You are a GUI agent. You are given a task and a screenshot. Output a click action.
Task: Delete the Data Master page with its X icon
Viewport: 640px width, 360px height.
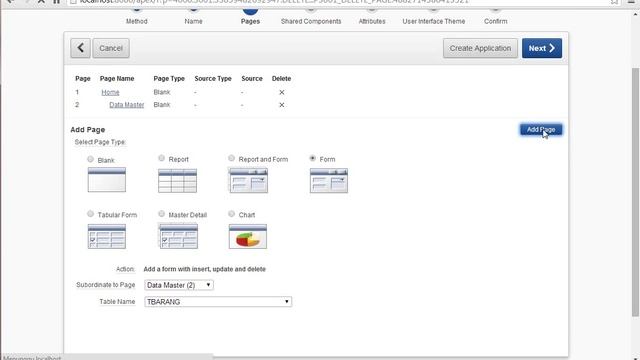(282, 105)
